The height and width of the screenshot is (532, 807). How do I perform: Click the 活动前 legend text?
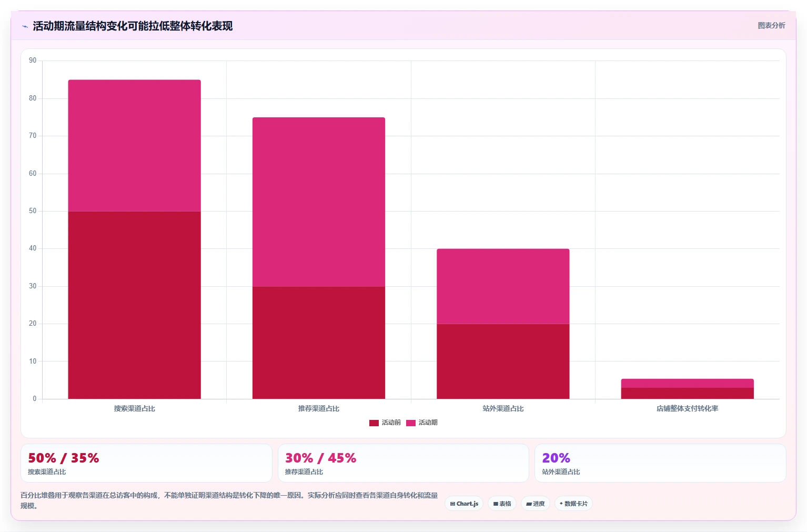(391, 423)
